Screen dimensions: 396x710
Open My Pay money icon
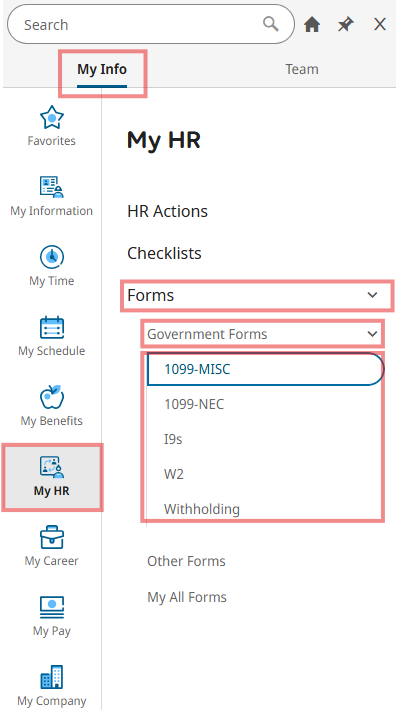click(x=52, y=607)
